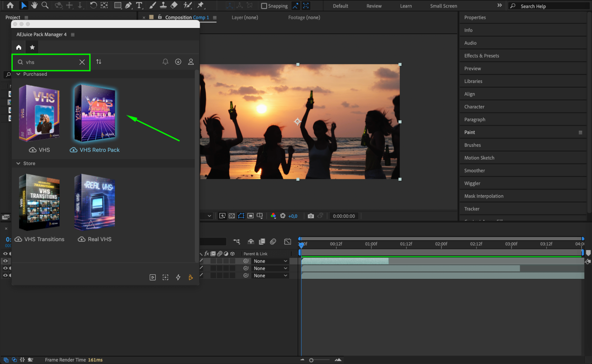592x364 pixels.
Task: Open the Effects & Presets panel
Action: tap(482, 56)
